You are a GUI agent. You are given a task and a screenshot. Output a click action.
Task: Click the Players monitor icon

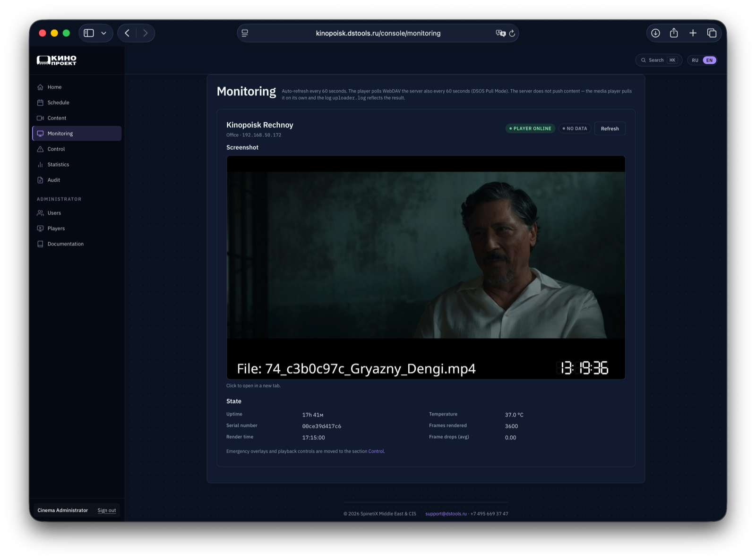[x=40, y=229]
